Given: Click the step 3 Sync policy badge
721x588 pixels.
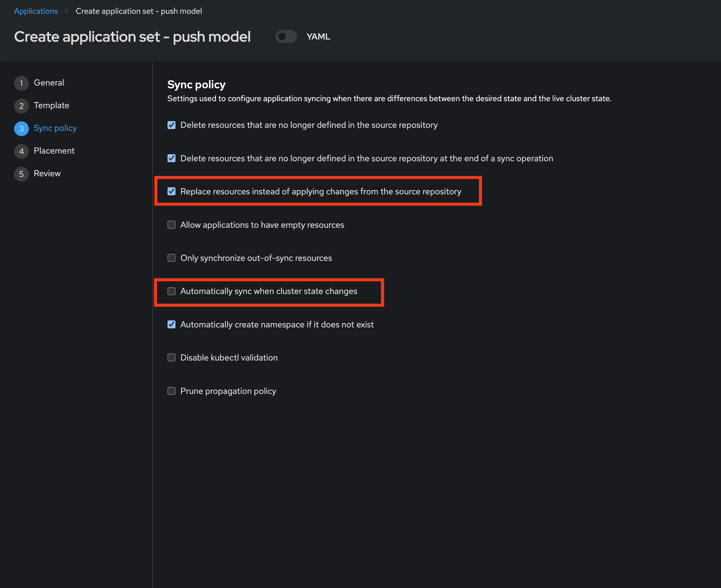Looking at the screenshot, I should coord(21,129).
